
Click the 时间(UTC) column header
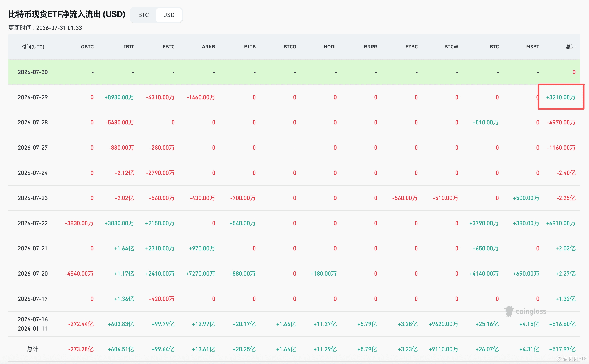pyautogui.click(x=33, y=47)
